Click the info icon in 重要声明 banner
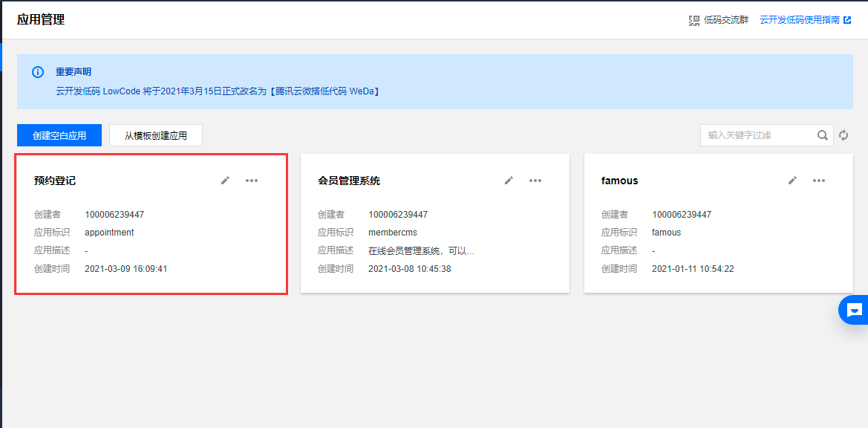Image resolution: width=868 pixels, height=428 pixels. pyautogui.click(x=38, y=72)
